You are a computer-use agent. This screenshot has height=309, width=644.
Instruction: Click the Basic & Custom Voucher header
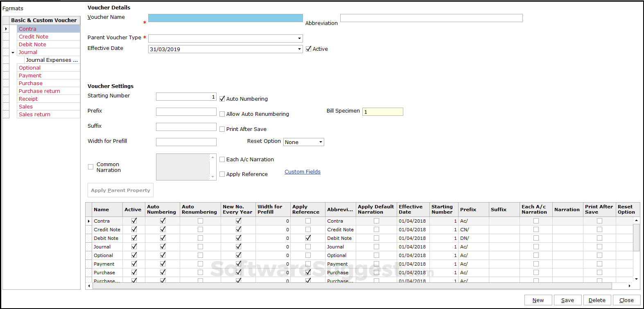pyautogui.click(x=44, y=20)
